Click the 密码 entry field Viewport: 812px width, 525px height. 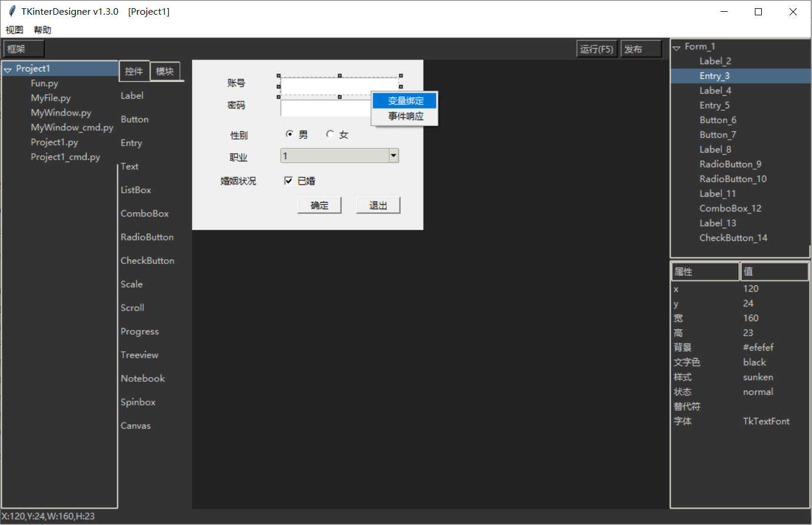(326, 108)
